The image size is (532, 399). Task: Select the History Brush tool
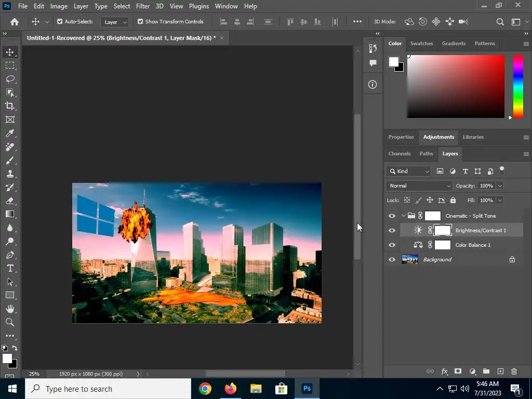pyautogui.click(x=10, y=187)
